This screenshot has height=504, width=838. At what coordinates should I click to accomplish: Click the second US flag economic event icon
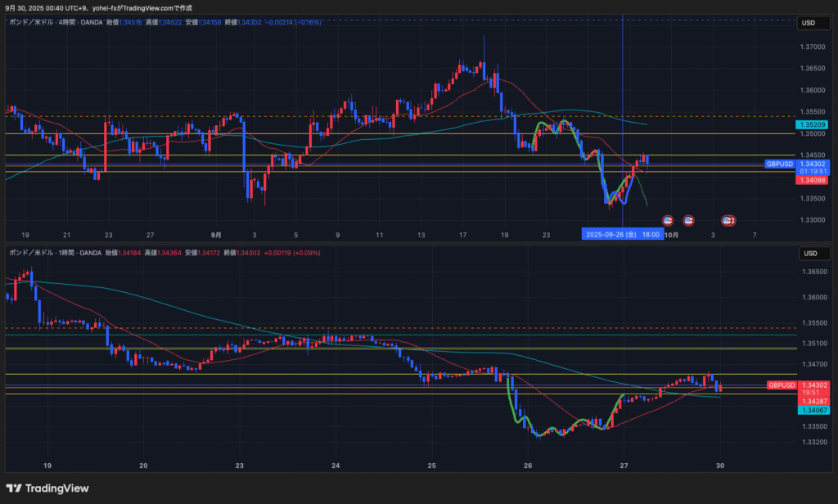click(688, 220)
